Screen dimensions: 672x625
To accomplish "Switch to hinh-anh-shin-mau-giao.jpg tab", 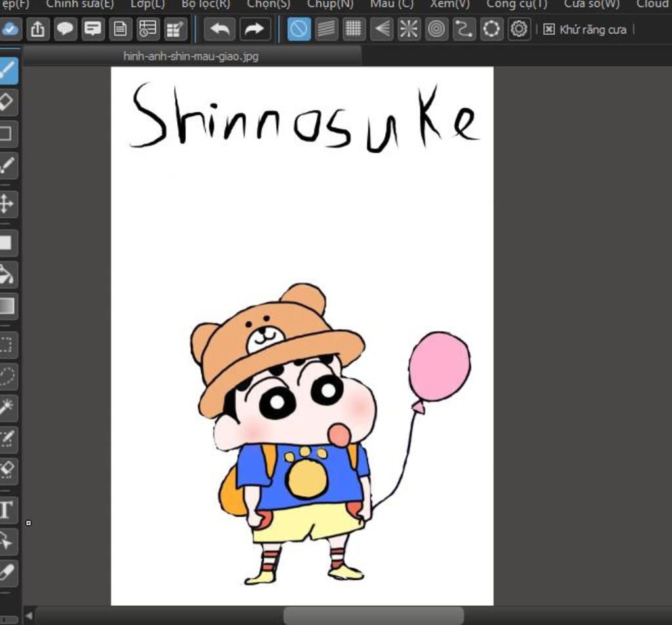I will [x=191, y=56].
